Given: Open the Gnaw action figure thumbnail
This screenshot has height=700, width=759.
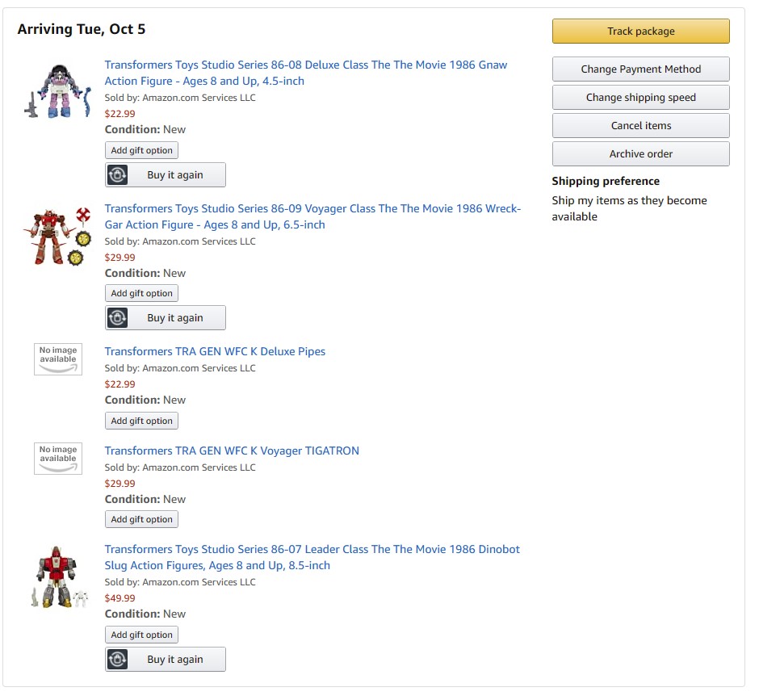Looking at the screenshot, I should [x=57, y=91].
